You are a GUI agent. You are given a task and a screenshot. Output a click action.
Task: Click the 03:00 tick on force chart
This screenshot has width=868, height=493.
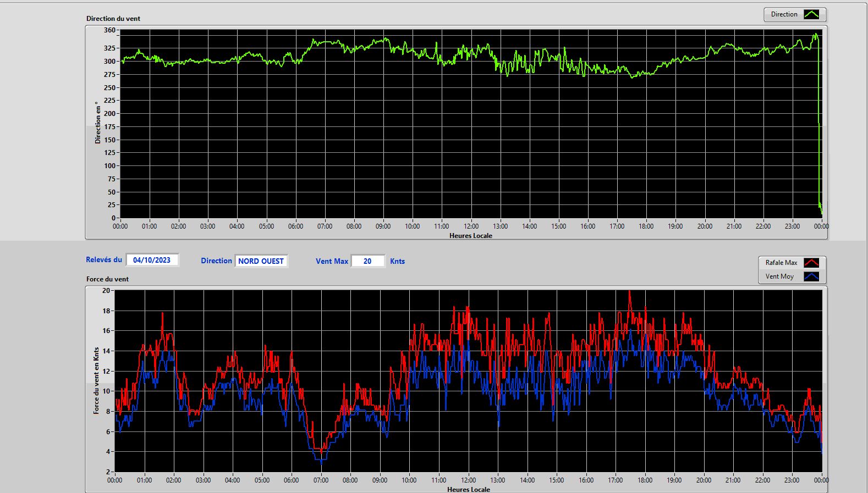click(x=203, y=480)
